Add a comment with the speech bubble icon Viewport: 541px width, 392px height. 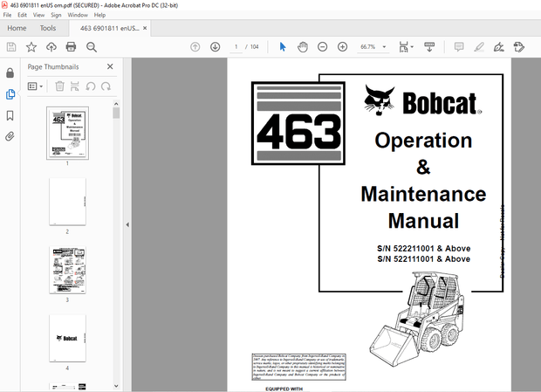tap(459, 47)
